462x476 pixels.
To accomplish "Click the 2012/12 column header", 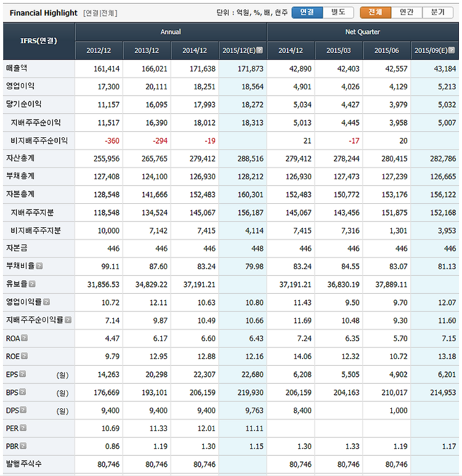I will (99, 50).
